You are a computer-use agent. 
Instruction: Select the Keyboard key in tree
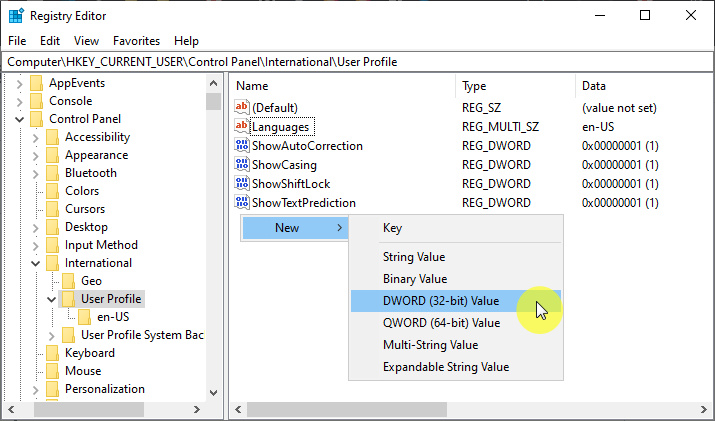pos(89,353)
